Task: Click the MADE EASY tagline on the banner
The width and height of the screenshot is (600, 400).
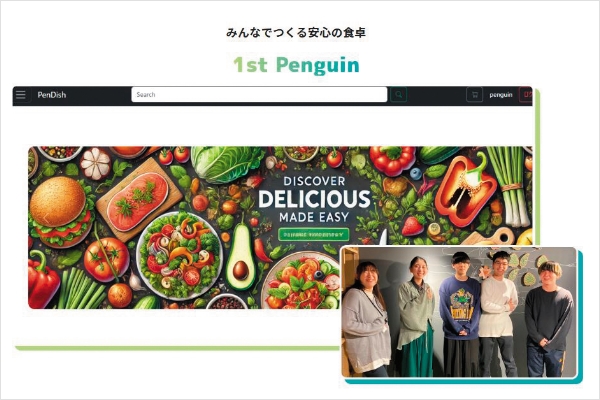Action: coord(314,217)
